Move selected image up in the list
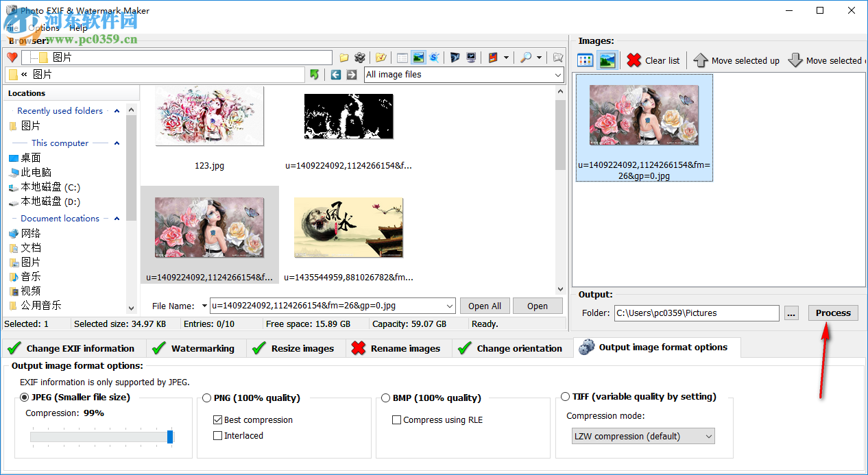 [x=736, y=60]
